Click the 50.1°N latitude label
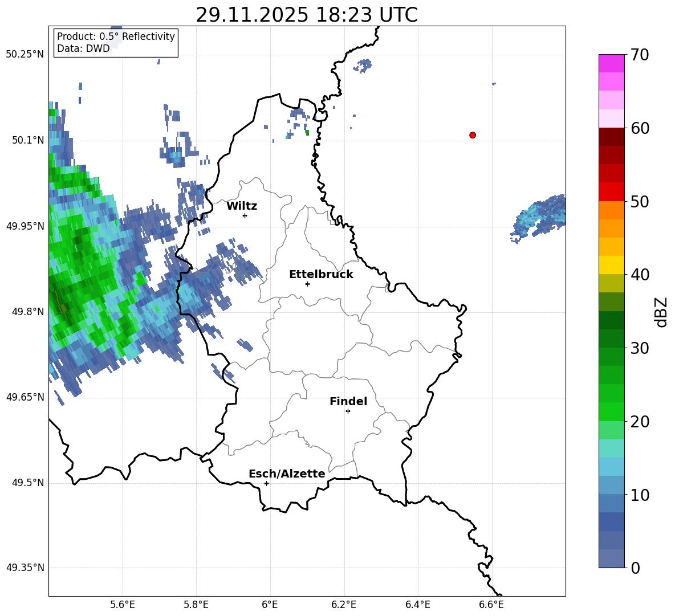The image size is (675, 616). (x=28, y=140)
